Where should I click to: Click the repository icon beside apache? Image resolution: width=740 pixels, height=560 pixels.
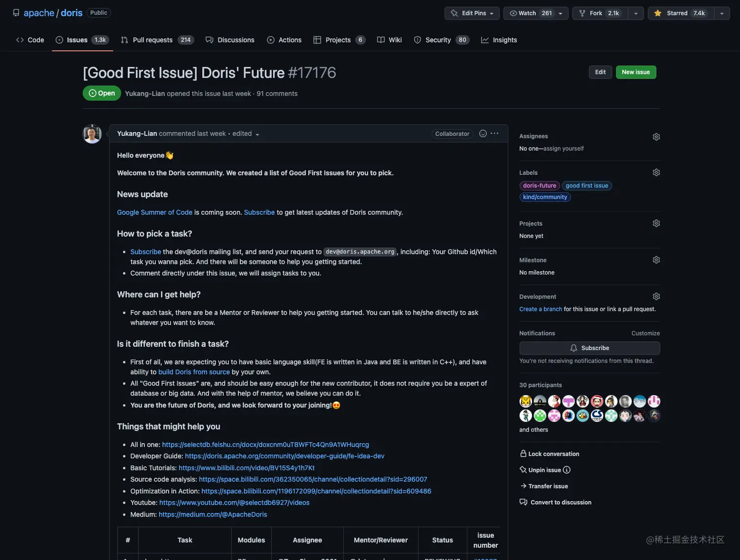point(16,13)
